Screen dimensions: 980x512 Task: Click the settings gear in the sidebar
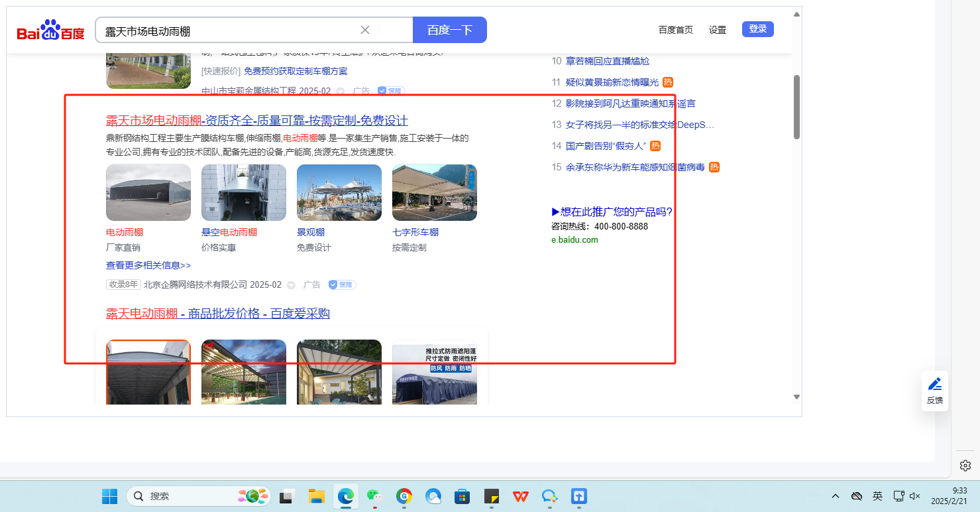tap(965, 465)
